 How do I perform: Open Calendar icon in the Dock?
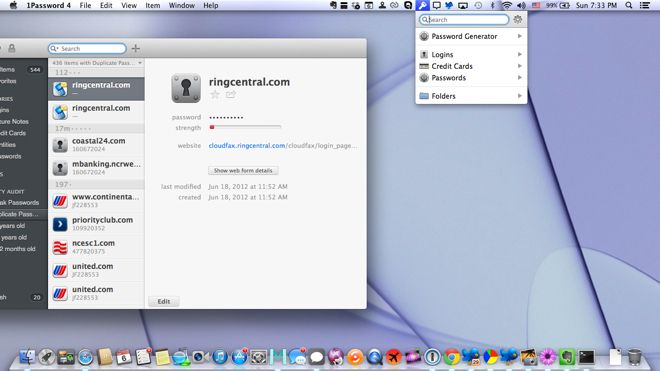[x=124, y=357]
